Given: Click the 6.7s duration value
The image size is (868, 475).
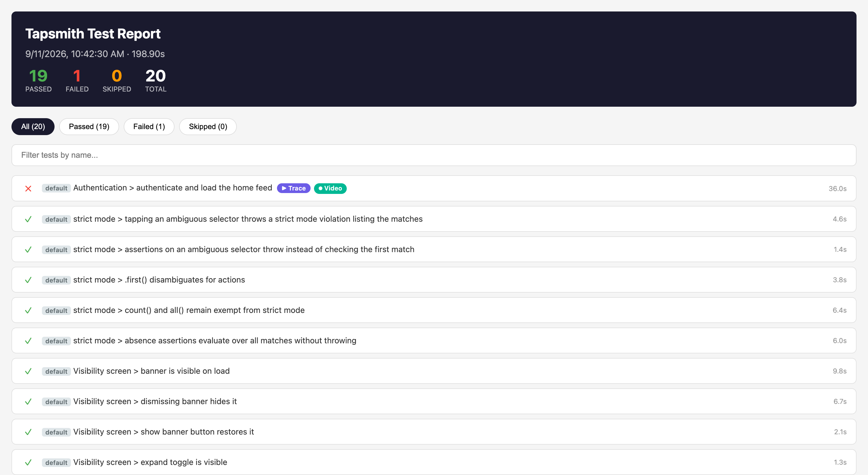Looking at the screenshot, I should [840, 402].
